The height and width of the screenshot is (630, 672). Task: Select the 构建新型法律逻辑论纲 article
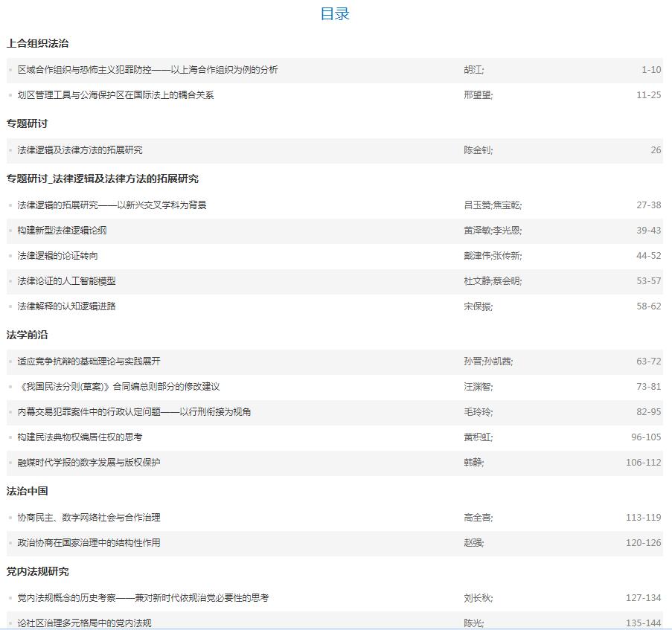click(62, 231)
